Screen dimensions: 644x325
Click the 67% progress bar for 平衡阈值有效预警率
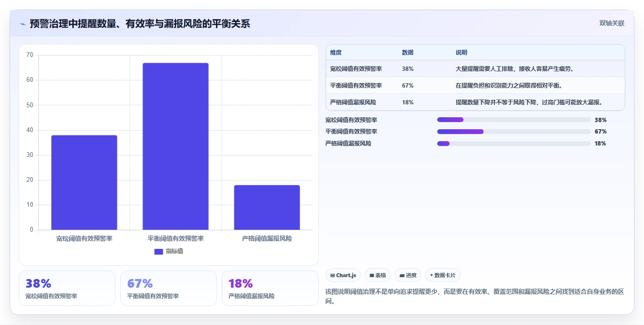point(514,131)
